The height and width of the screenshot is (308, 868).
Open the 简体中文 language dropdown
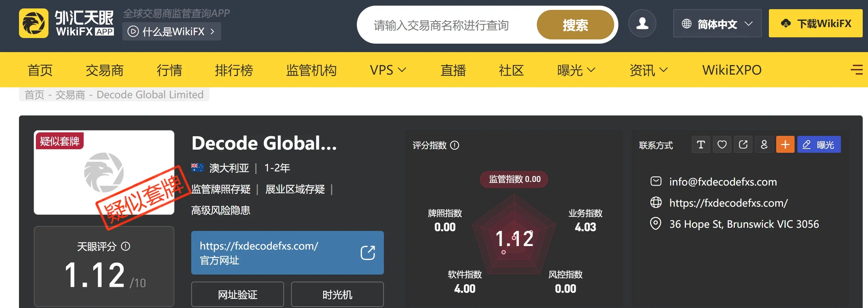point(717,24)
